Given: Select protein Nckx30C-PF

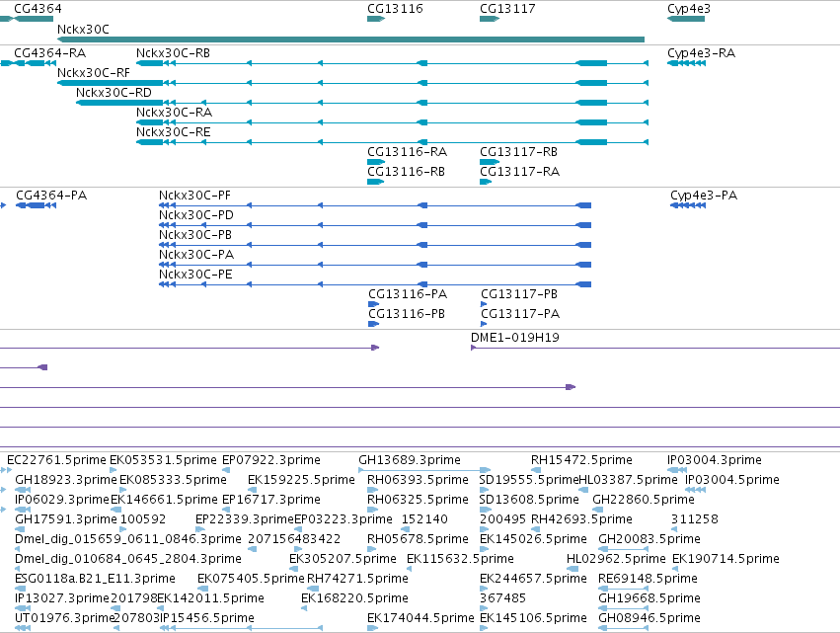Looking at the screenshot, I should (x=194, y=196).
